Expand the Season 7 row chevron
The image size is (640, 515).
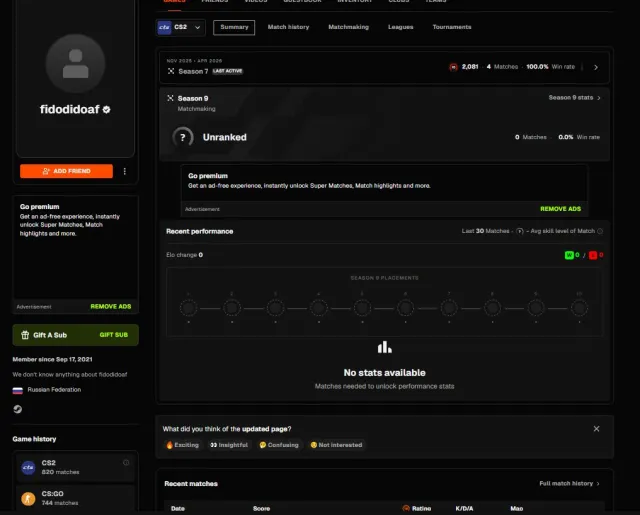[596, 67]
